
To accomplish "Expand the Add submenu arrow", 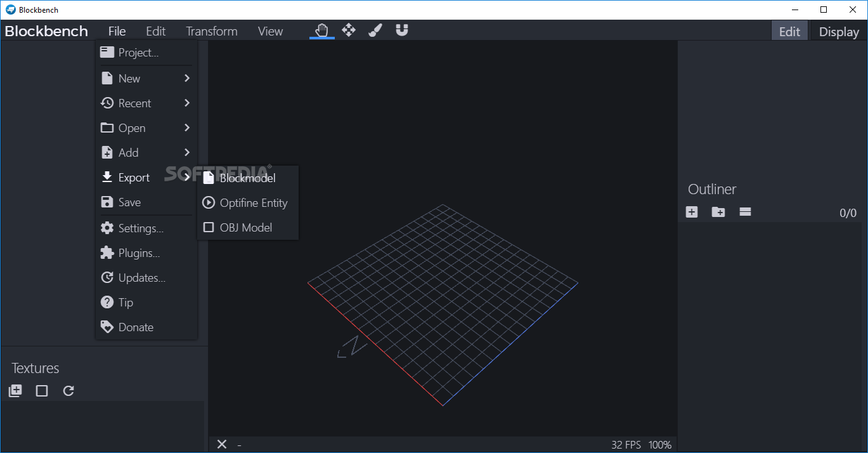I will click(187, 152).
